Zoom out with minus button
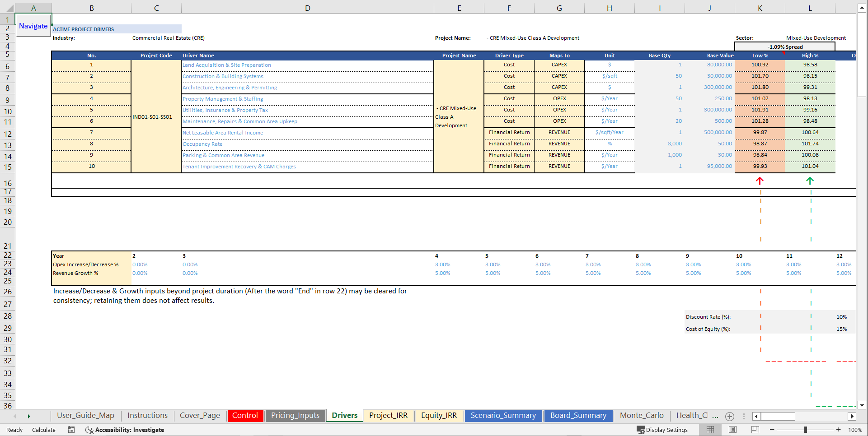The image size is (868, 436). coord(772,430)
